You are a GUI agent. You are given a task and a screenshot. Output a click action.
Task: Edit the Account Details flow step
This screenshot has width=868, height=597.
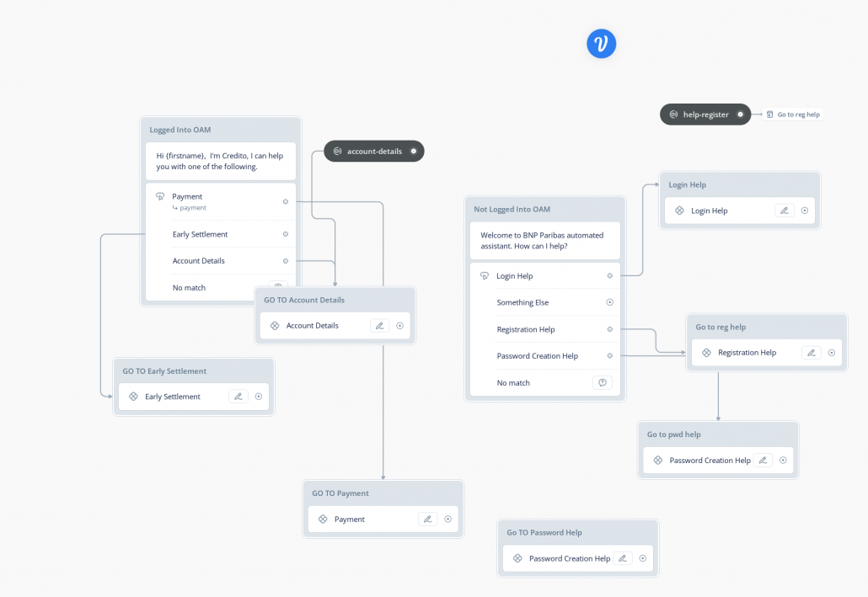click(380, 326)
